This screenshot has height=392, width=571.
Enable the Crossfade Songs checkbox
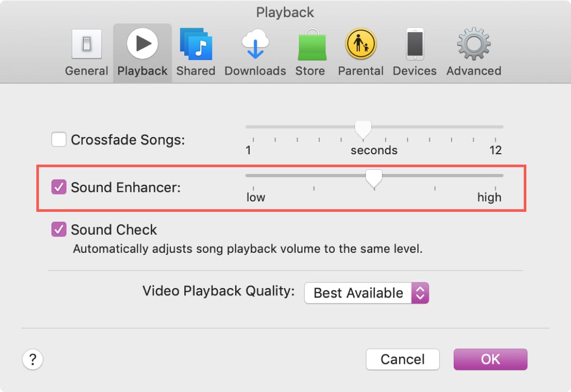(59, 140)
